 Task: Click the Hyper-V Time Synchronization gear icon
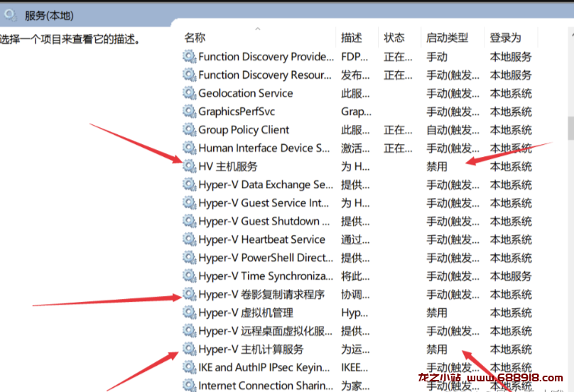click(189, 276)
